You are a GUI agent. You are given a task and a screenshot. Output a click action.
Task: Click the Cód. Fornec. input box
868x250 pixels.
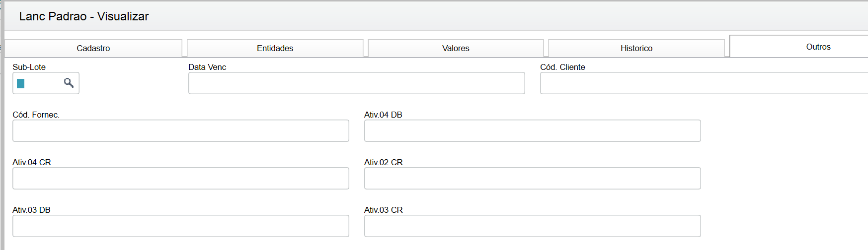coord(180,131)
